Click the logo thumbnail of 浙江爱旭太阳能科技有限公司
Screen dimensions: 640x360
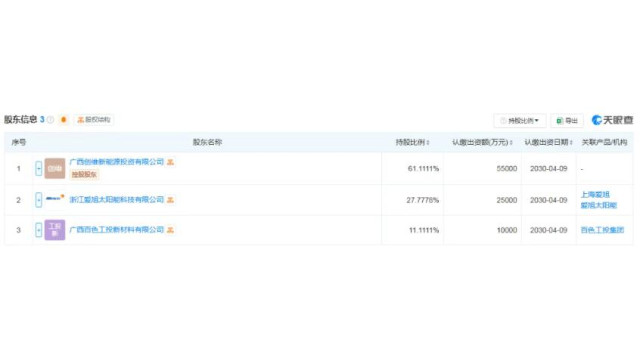point(55,199)
